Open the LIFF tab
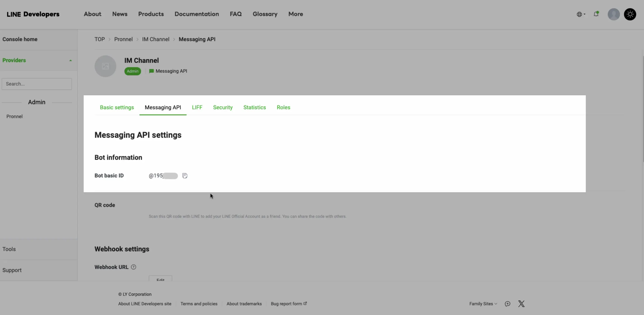Image resolution: width=644 pixels, height=315 pixels. (197, 107)
